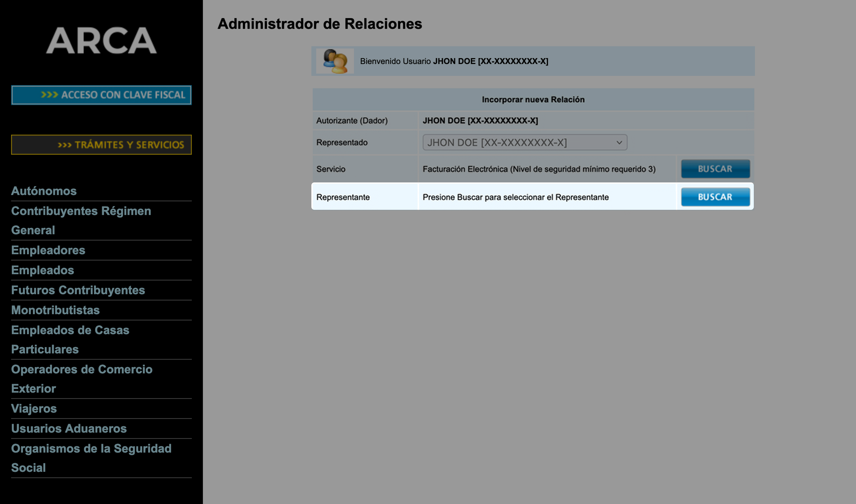Go to Organismos de la Seguridad Social
The width and height of the screenshot is (856, 504).
click(91, 458)
